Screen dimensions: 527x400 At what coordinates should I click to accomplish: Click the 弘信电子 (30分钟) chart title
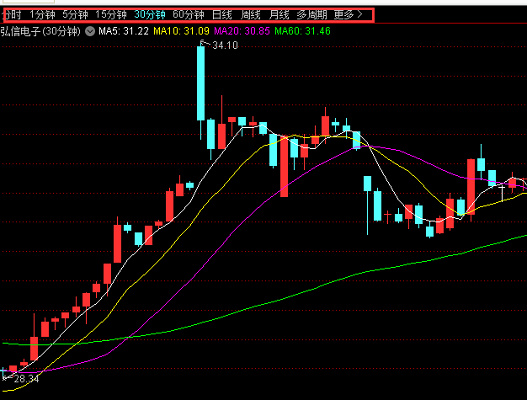pos(40,32)
